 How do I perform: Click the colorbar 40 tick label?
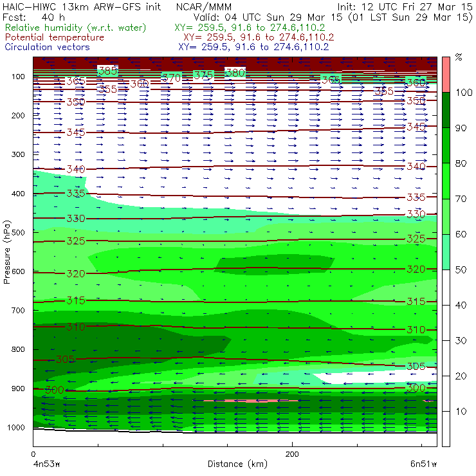point(461,305)
